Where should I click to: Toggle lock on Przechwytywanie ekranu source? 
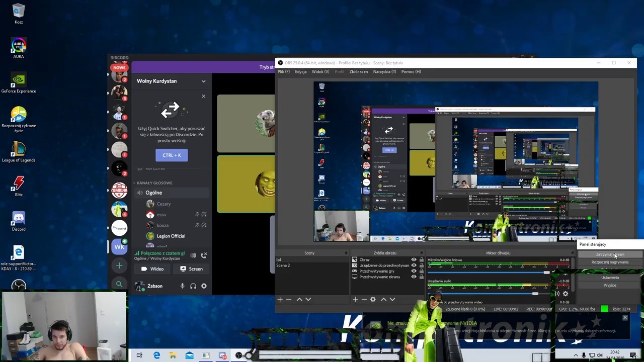click(x=421, y=277)
